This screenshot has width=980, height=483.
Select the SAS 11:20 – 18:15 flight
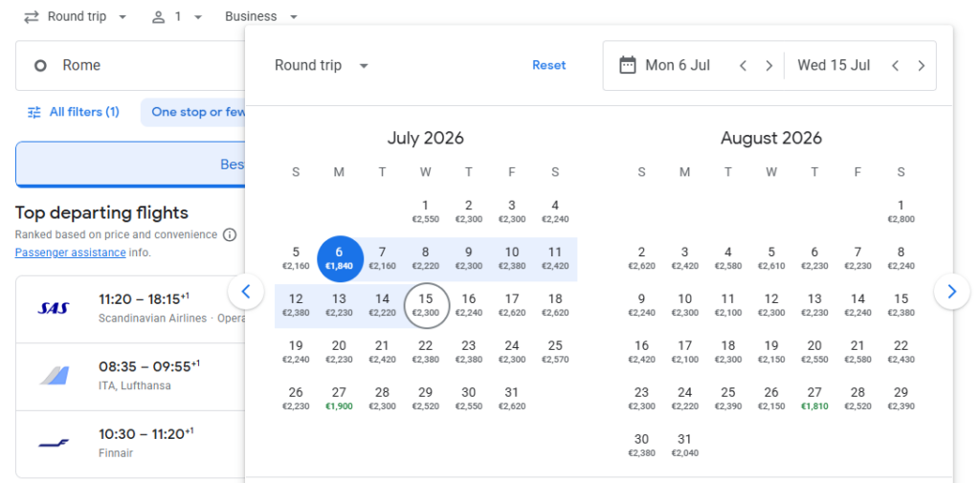(x=130, y=309)
